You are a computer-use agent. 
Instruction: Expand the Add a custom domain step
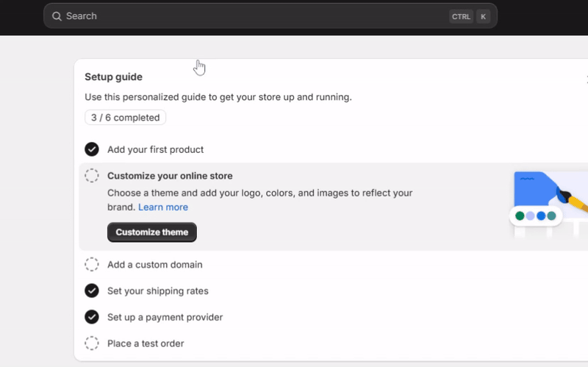coord(154,265)
